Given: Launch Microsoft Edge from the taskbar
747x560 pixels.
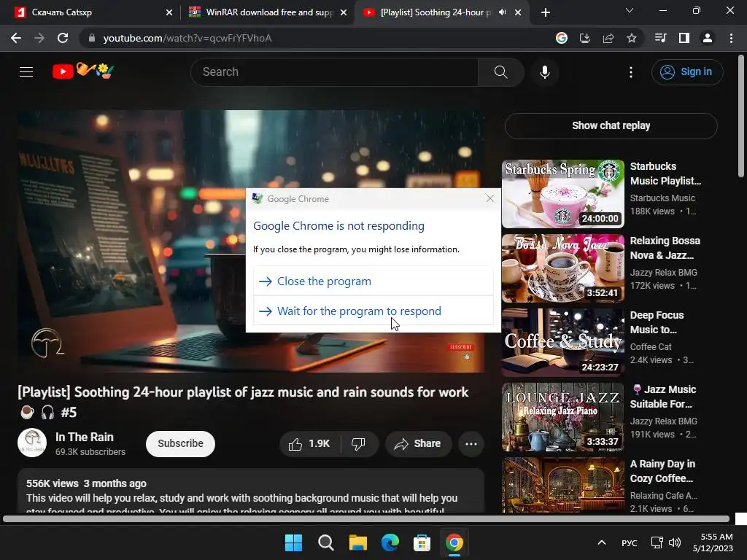Looking at the screenshot, I should (x=390, y=542).
